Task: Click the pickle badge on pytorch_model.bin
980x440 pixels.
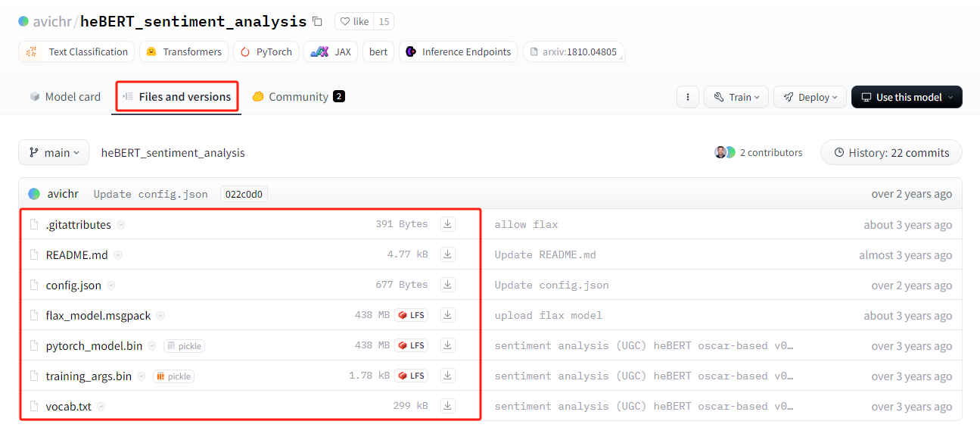Action: pyautogui.click(x=185, y=346)
